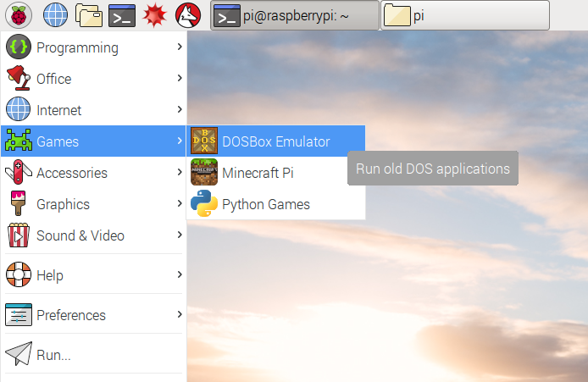Open the Programming menu category
The width and height of the screenshot is (588, 382).
[x=93, y=47]
